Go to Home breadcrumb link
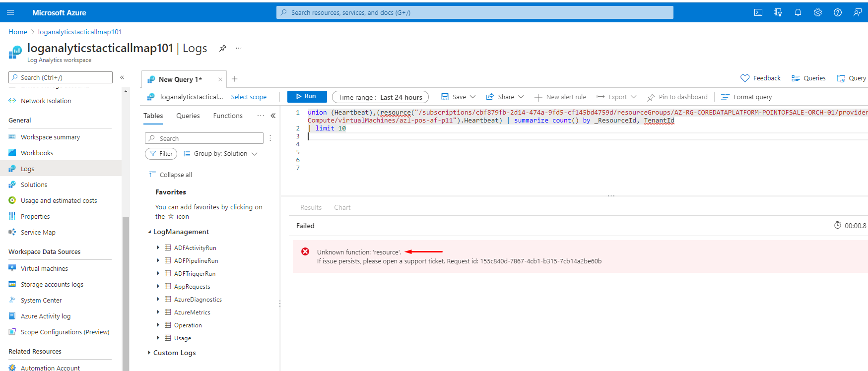The image size is (868, 371). coord(18,32)
